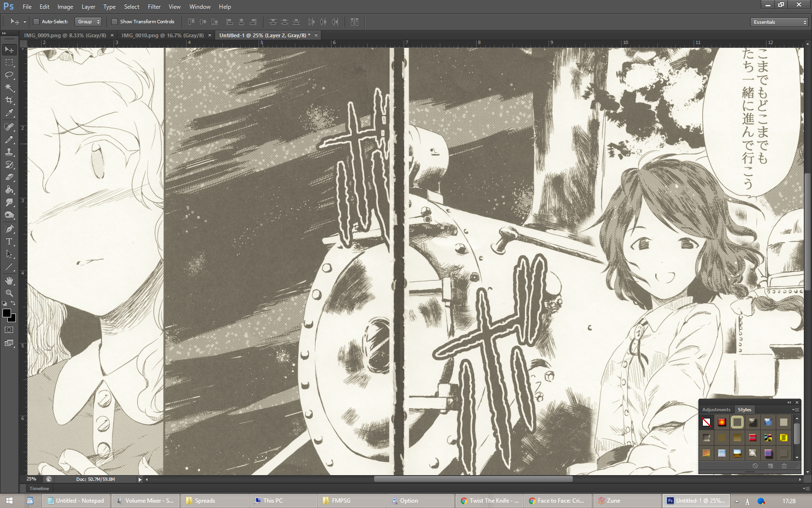Select the Clone Stamp tool
The image size is (812, 508).
9,152
